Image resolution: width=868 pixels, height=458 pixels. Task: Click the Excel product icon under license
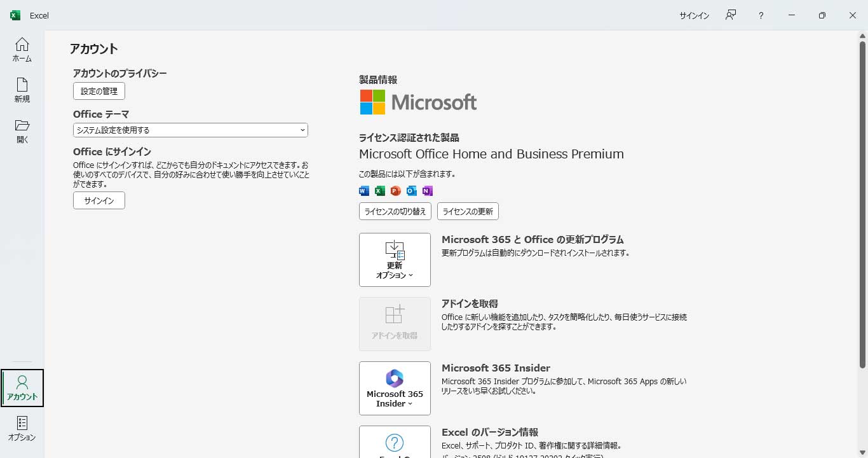tap(380, 191)
